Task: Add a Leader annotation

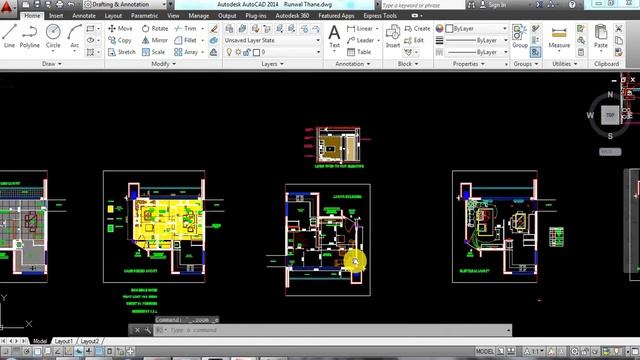Action: pyautogui.click(x=360, y=40)
